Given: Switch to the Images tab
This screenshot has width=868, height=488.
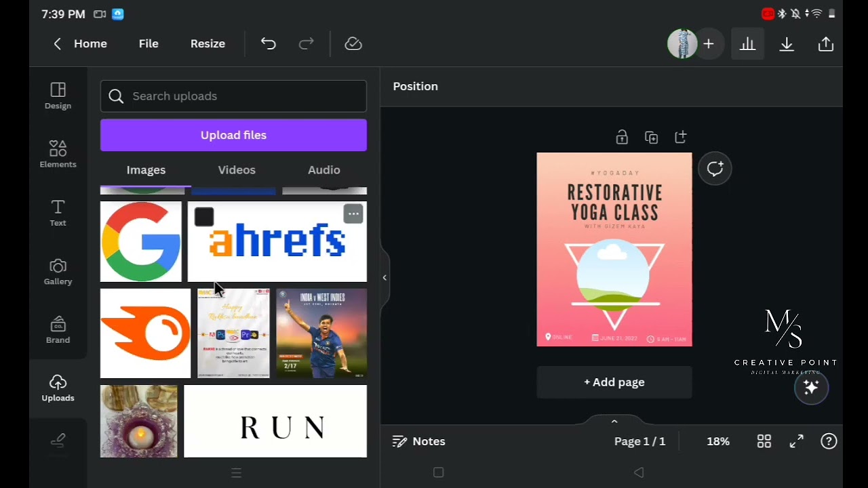Looking at the screenshot, I should 146,170.
